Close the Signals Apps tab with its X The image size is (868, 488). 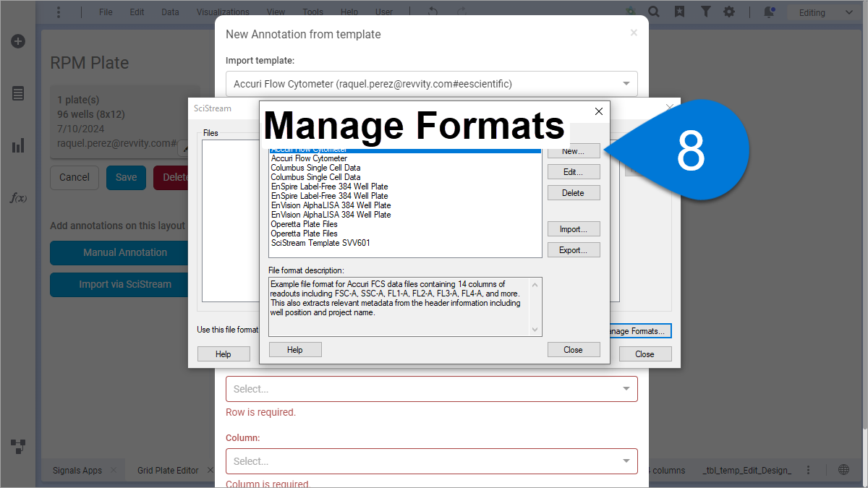[x=113, y=470]
